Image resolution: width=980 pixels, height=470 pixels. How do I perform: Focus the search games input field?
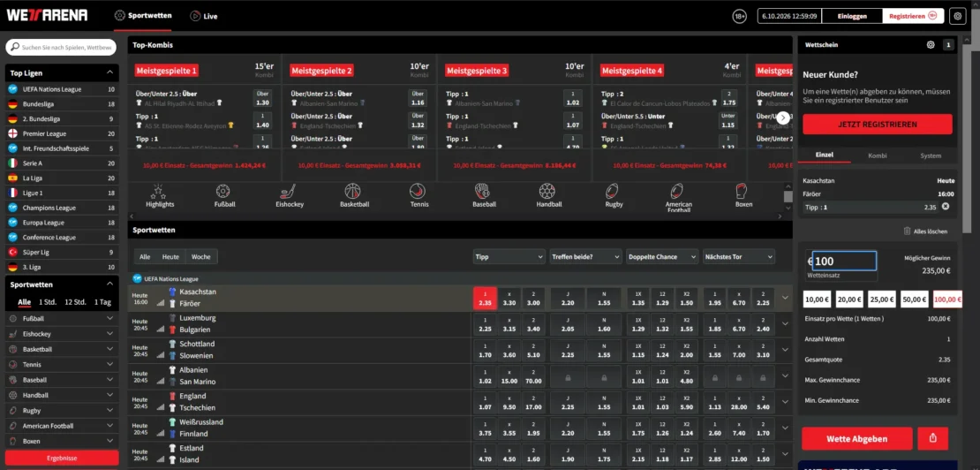coord(61,48)
